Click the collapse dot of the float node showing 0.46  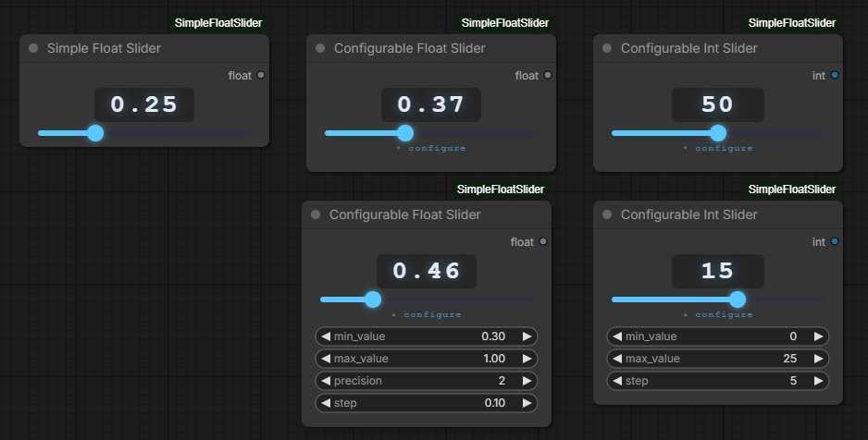316,214
